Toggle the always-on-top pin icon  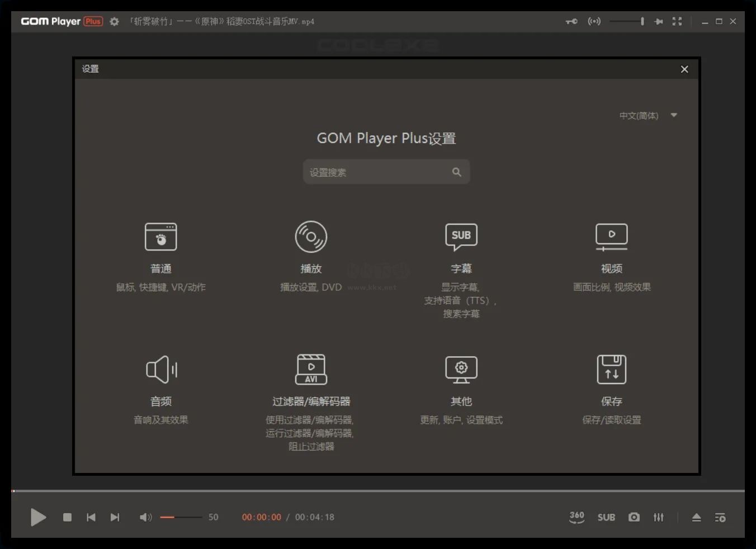click(x=659, y=21)
